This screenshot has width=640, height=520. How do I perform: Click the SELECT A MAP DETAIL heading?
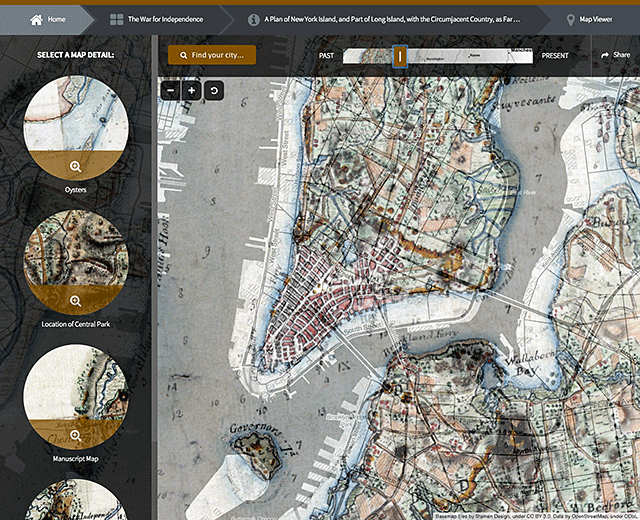pyautogui.click(x=76, y=55)
